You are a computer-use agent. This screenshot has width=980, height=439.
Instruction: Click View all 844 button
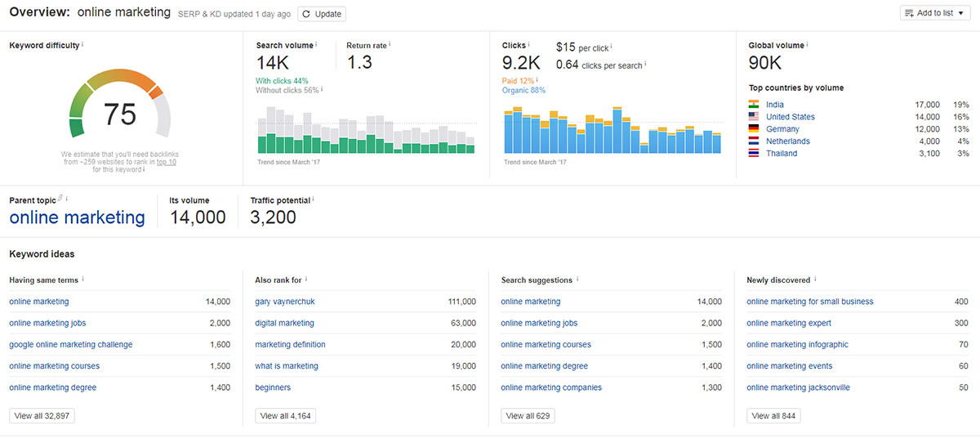point(773,416)
